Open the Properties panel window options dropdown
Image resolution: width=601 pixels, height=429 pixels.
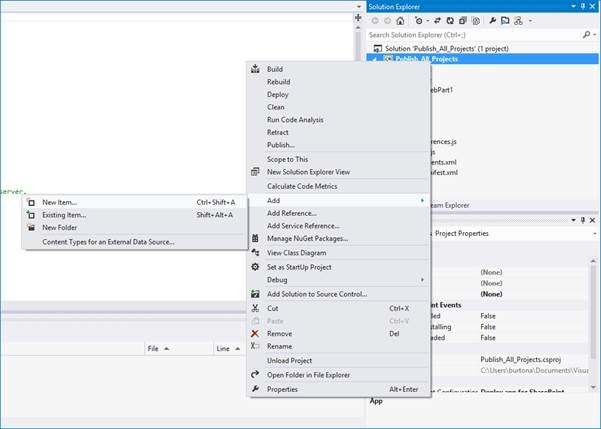pyautogui.click(x=573, y=220)
